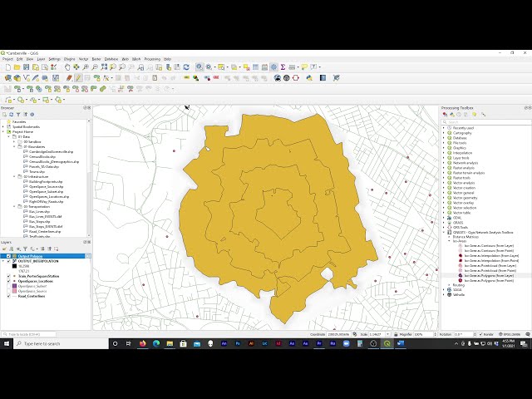Select Iso-Area as Contours (from Layer)
Screen dimensions: 532x399
(489, 246)
